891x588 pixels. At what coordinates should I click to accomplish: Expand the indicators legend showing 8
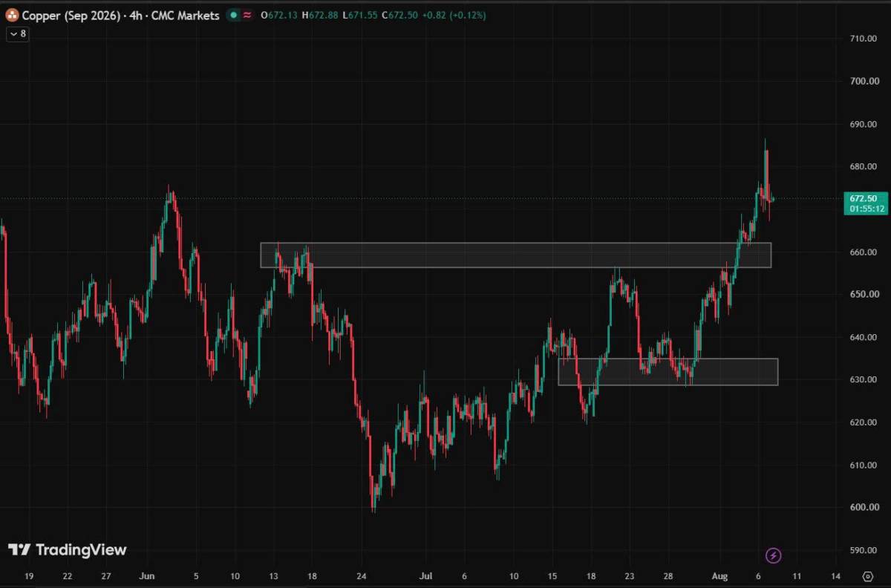pyautogui.click(x=18, y=34)
